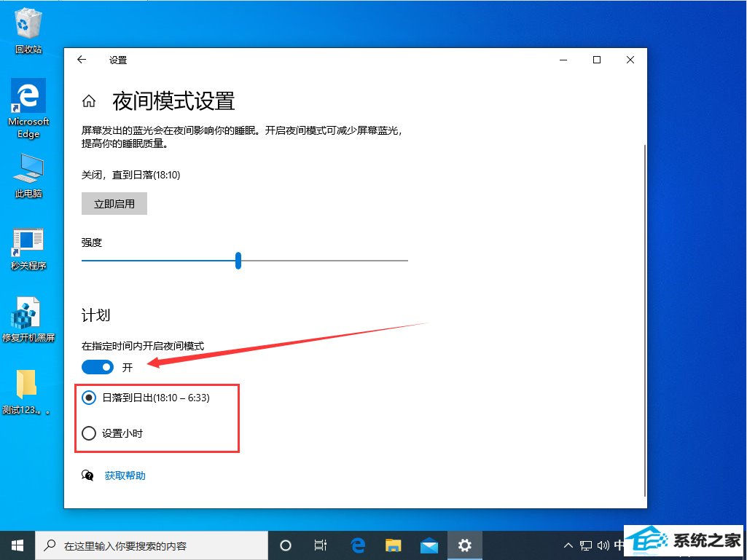Screen dimensions: 747x560
Task: Click the 关闭，直到日落(18:10) status text
Action: pyautogui.click(x=131, y=176)
